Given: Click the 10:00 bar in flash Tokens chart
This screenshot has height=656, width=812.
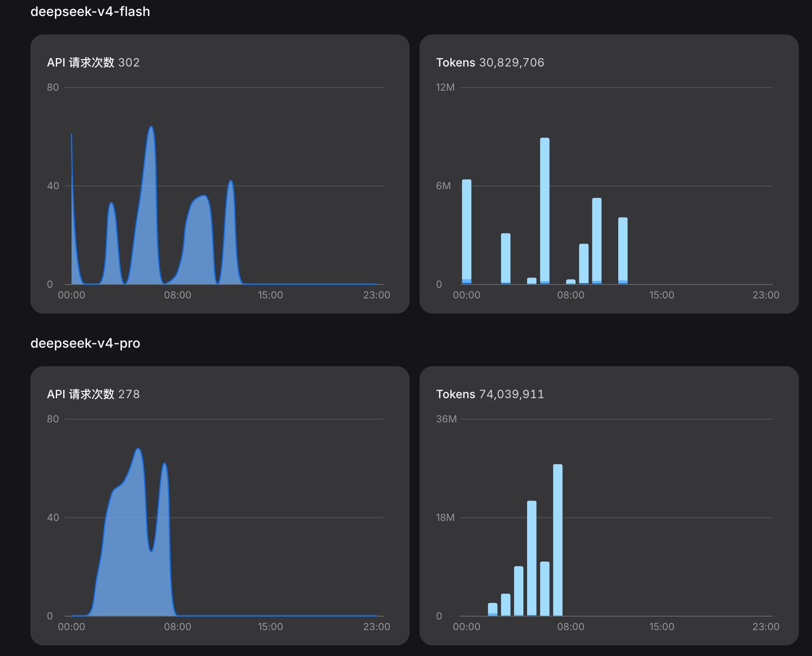Looking at the screenshot, I should (x=597, y=241).
